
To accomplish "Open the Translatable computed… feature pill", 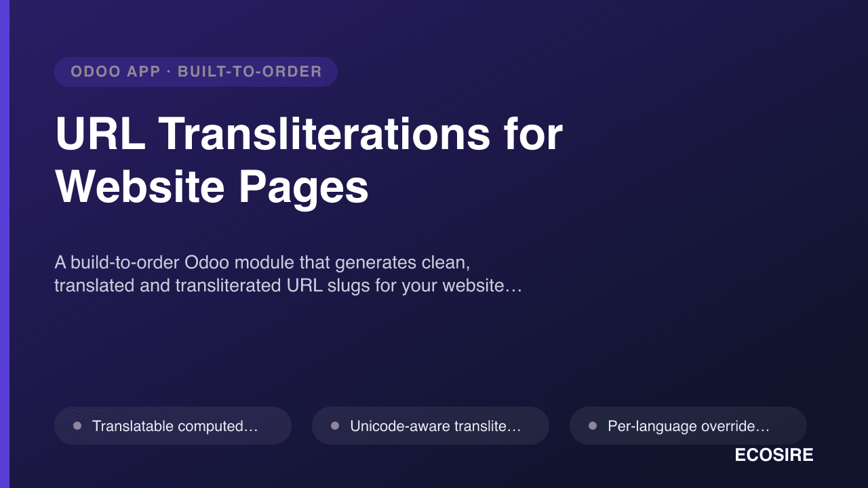I will [173, 426].
